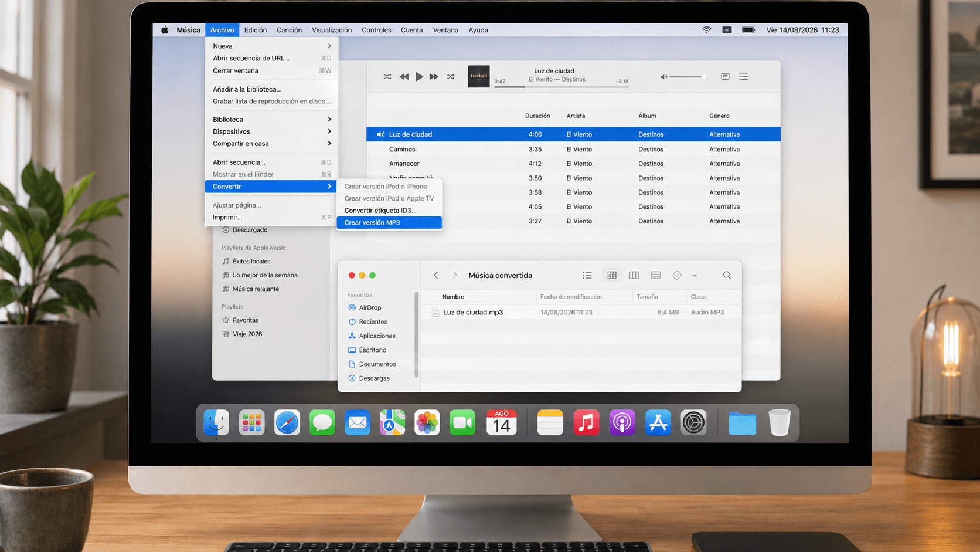This screenshot has height=552, width=980.
Task: Click the Finder sidebar scrollbar
Action: [417, 334]
